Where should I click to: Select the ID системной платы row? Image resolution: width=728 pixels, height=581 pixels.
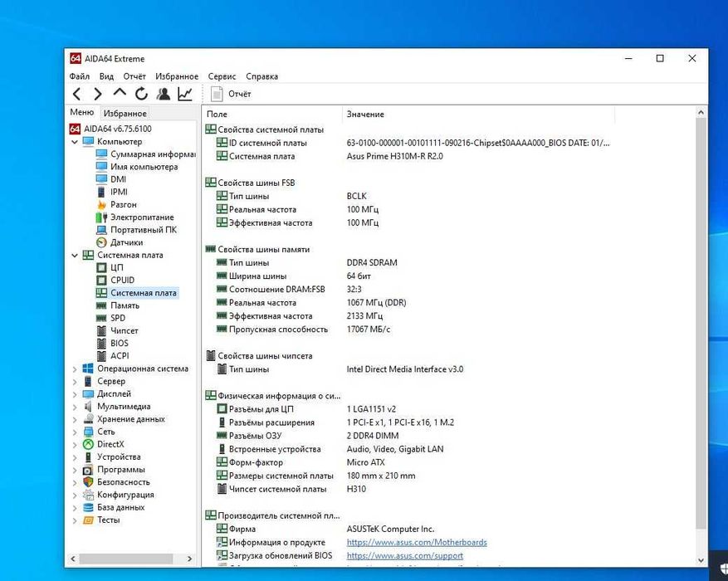tap(413, 143)
